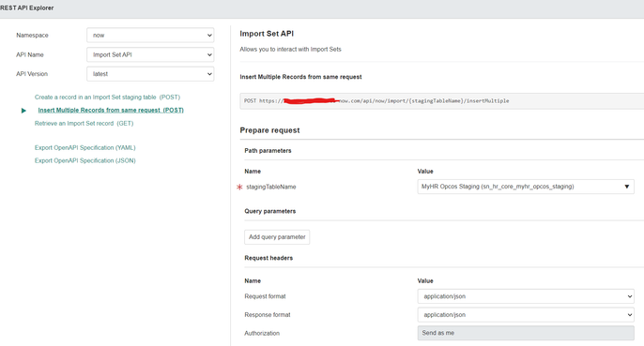Click the POST endpoint URL text
The image size is (644, 346).
tap(376, 101)
